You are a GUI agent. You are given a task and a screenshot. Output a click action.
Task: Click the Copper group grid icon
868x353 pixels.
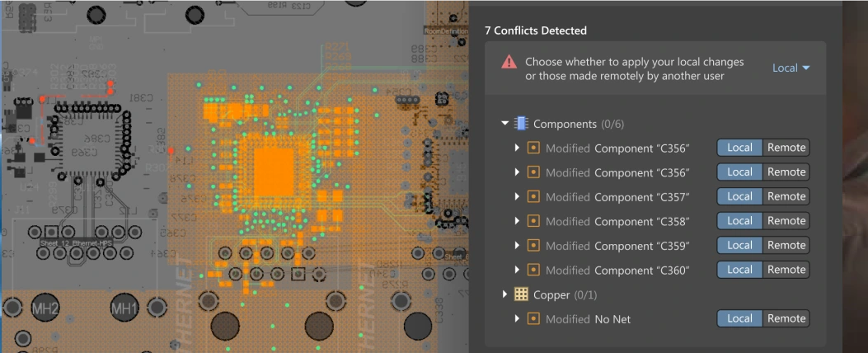[x=521, y=294]
